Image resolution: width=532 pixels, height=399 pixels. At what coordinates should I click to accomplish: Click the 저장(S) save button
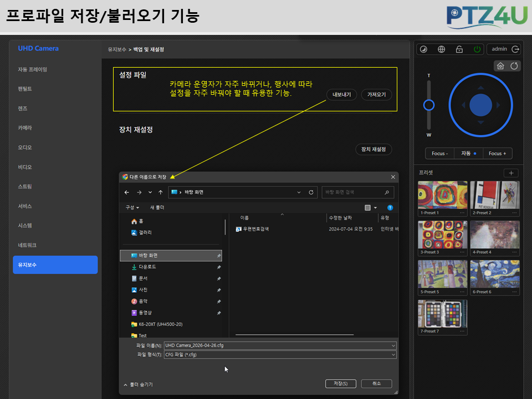pyautogui.click(x=341, y=383)
